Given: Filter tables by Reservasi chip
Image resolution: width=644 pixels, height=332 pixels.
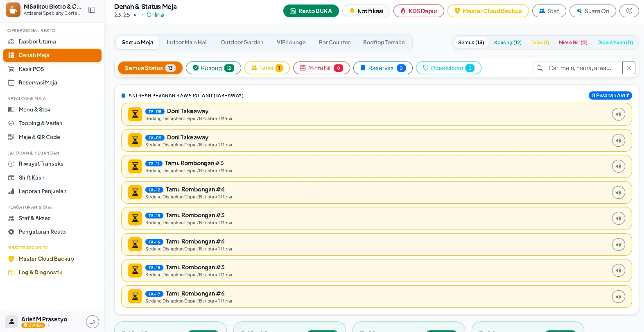Looking at the screenshot, I should (x=383, y=68).
